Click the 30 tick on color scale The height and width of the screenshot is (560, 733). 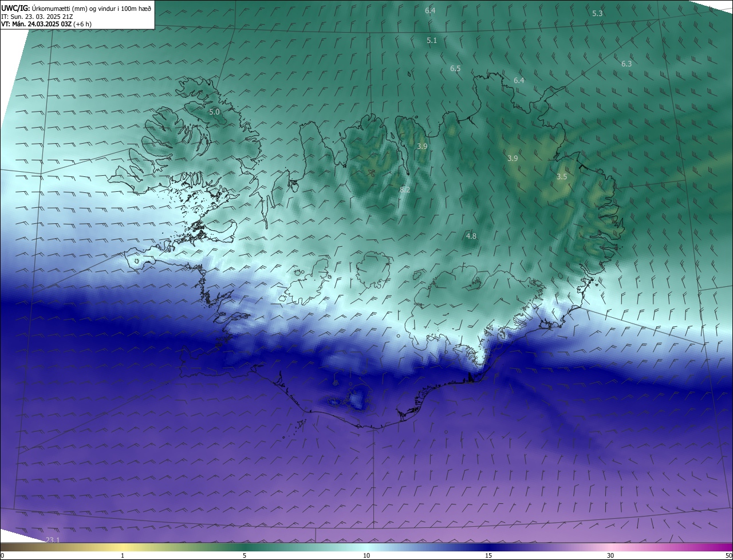[610, 555]
